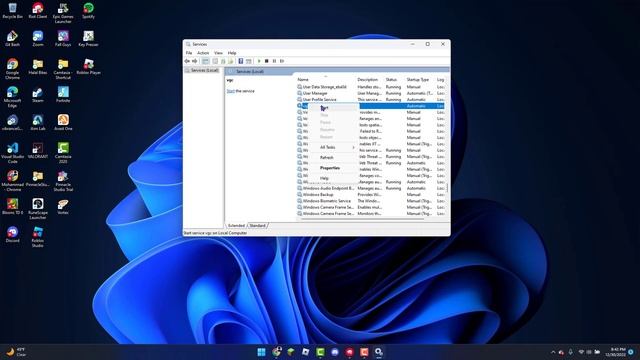The height and width of the screenshot is (360, 640).
Task: Click the Restart Service toolbar button
Action: pos(282,61)
